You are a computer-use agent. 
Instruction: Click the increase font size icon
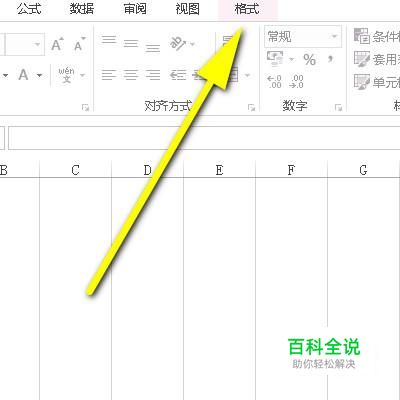coord(57,44)
